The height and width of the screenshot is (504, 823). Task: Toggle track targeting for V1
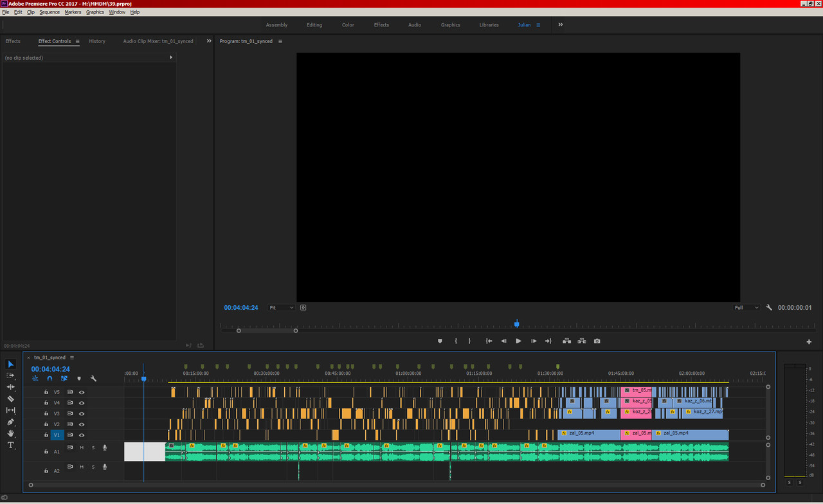57,435
